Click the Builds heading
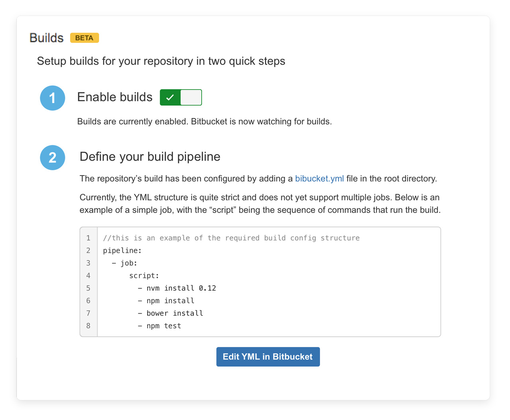Screen dimensions: 510x420 tap(47, 38)
